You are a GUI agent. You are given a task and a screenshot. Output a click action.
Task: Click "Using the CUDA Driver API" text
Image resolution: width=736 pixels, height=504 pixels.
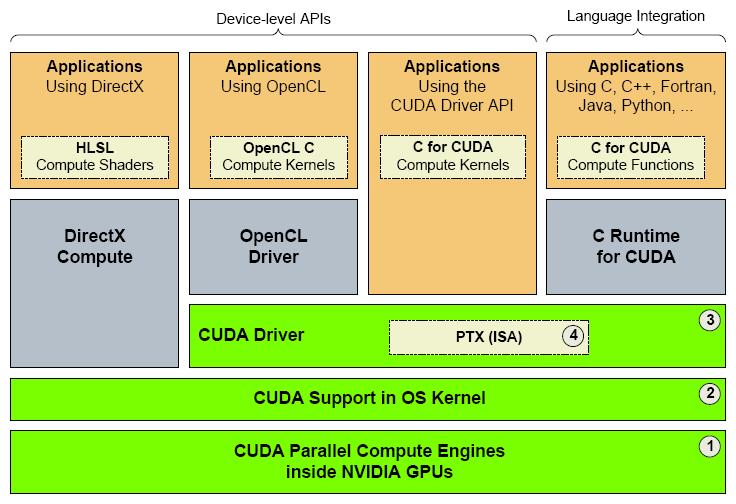[452, 96]
